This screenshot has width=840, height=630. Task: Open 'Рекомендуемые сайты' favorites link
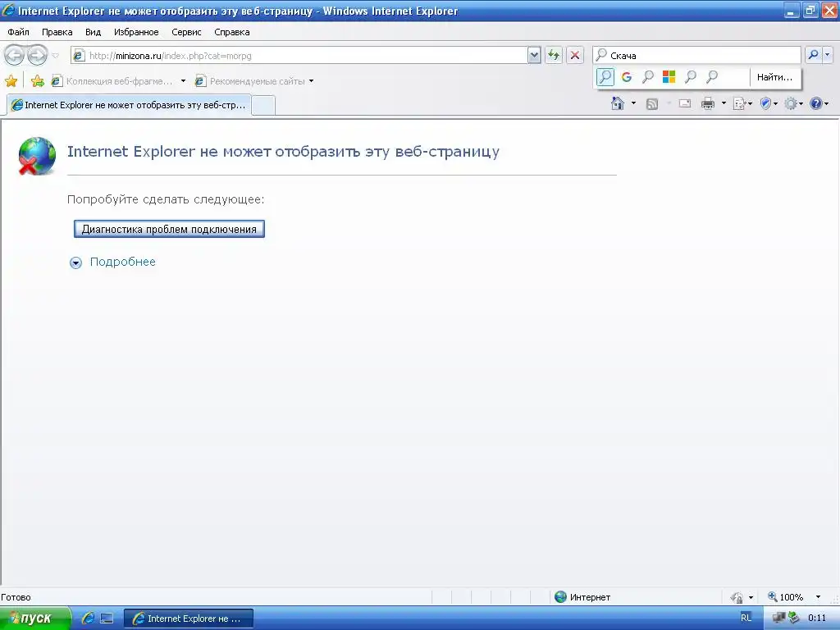(251, 81)
